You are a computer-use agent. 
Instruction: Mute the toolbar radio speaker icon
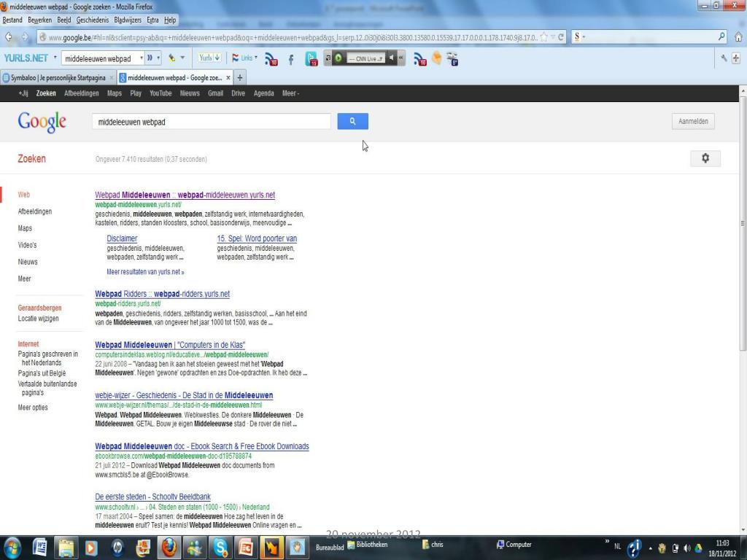pos(391,58)
